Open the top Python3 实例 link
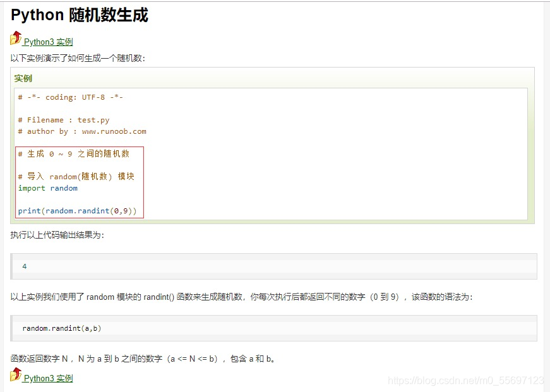Screen dimensions: 550x392 click(x=47, y=42)
